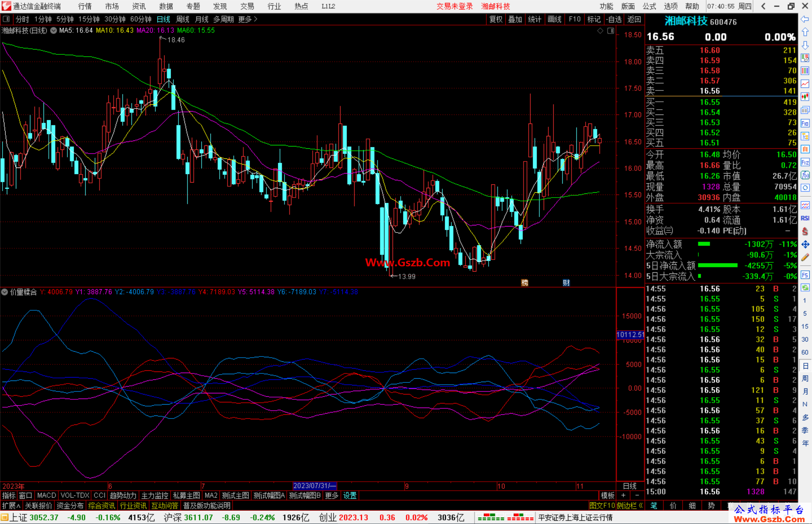
Task: Click the multi-window news icon in sidebar
Action: [x=805, y=110]
